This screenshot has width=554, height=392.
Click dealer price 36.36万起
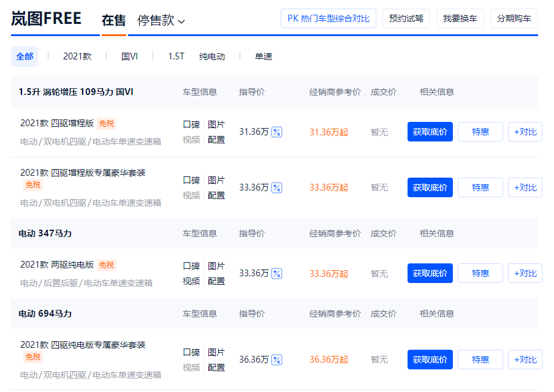pyautogui.click(x=328, y=360)
